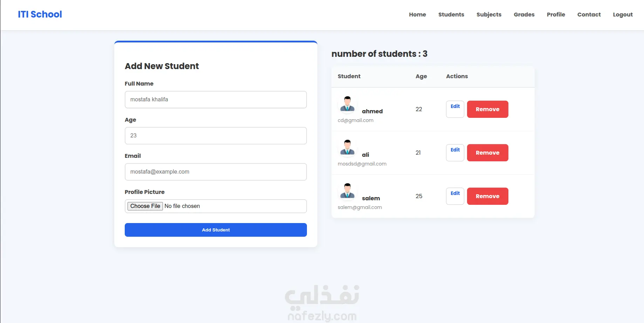Remove the student ahmed
Image resolution: width=644 pixels, height=323 pixels.
(x=487, y=109)
